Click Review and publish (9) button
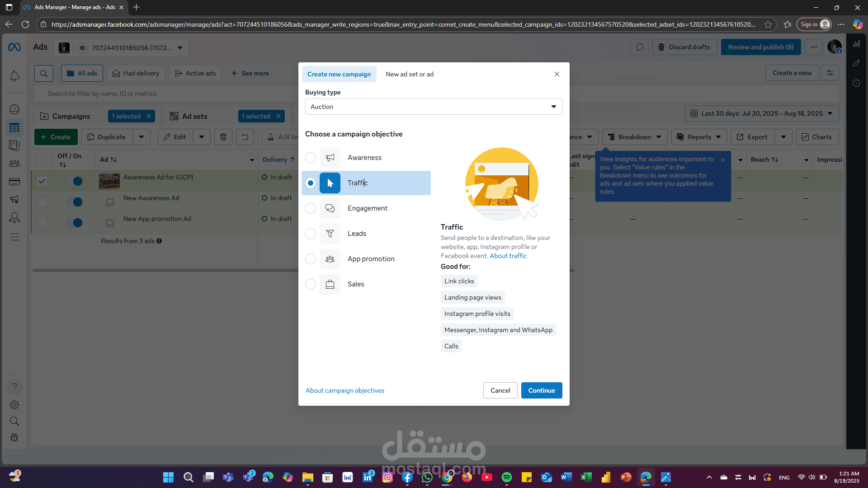The height and width of the screenshot is (488, 868). click(761, 47)
